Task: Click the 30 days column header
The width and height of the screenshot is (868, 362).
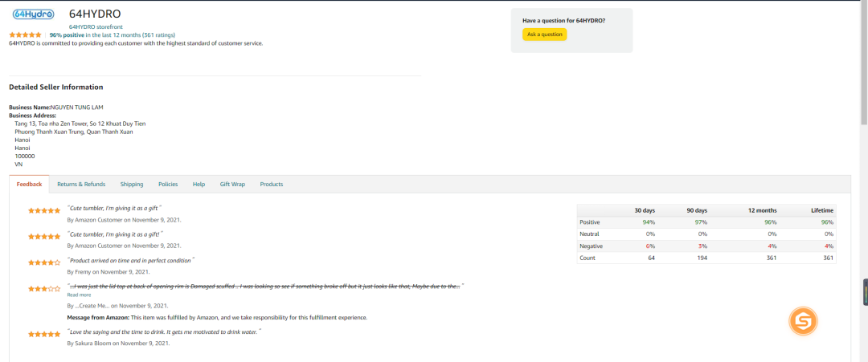Action: pos(645,210)
